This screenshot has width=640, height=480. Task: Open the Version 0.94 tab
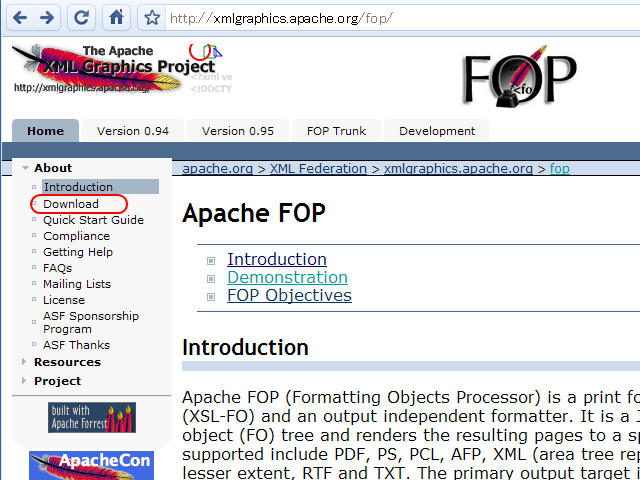[x=133, y=131]
